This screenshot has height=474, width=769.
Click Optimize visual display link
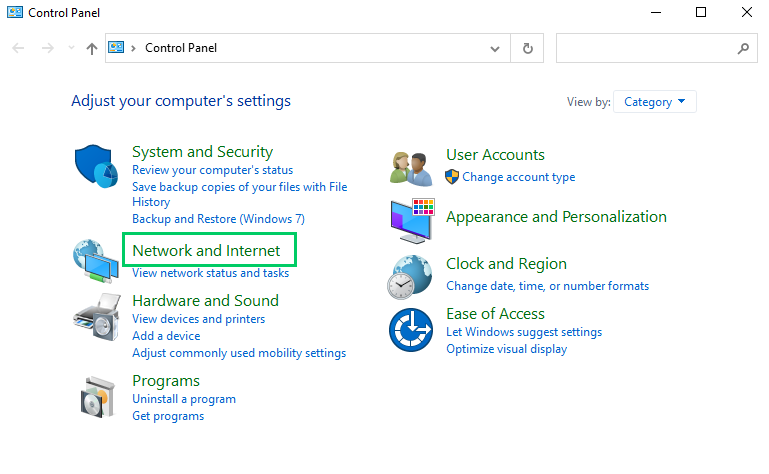click(x=506, y=349)
